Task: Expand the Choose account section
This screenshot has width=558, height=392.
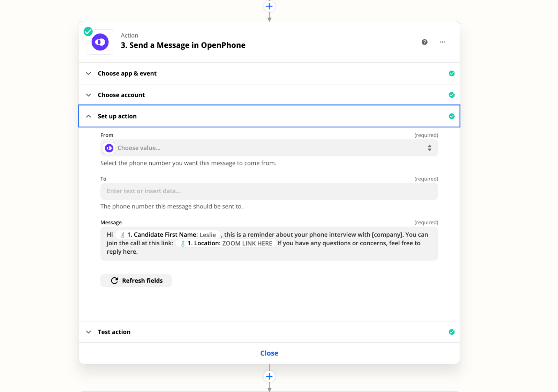Action: (269, 95)
